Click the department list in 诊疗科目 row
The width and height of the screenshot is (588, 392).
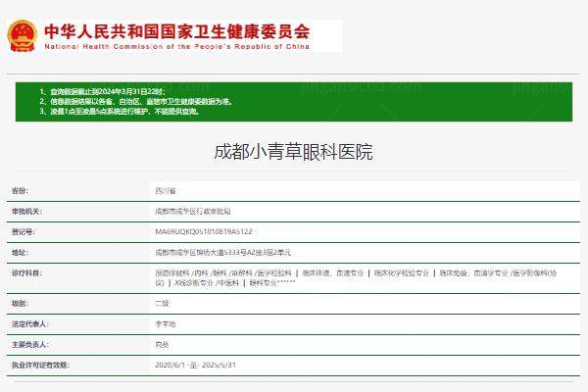(x=356, y=277)
